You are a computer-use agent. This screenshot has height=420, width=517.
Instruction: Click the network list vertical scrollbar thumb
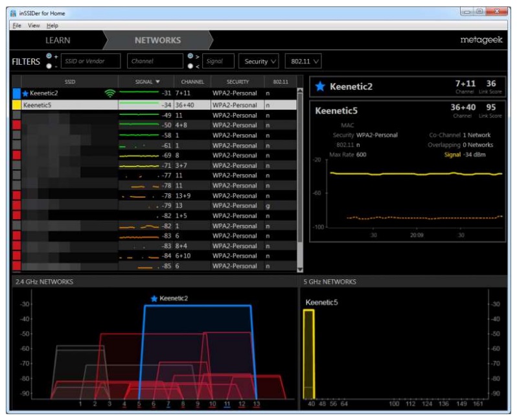300,169
